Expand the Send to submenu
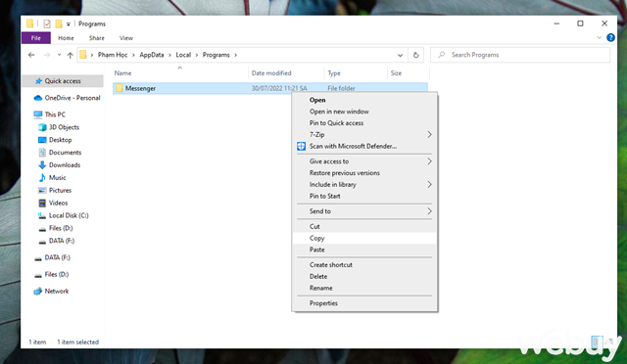Screen dimensions: 627x364 (x=364, y=211)
